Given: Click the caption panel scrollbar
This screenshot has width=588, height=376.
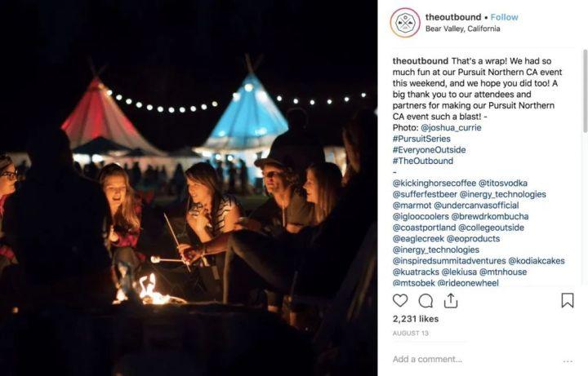Looking at the screenshot, I should click(585, 91).
